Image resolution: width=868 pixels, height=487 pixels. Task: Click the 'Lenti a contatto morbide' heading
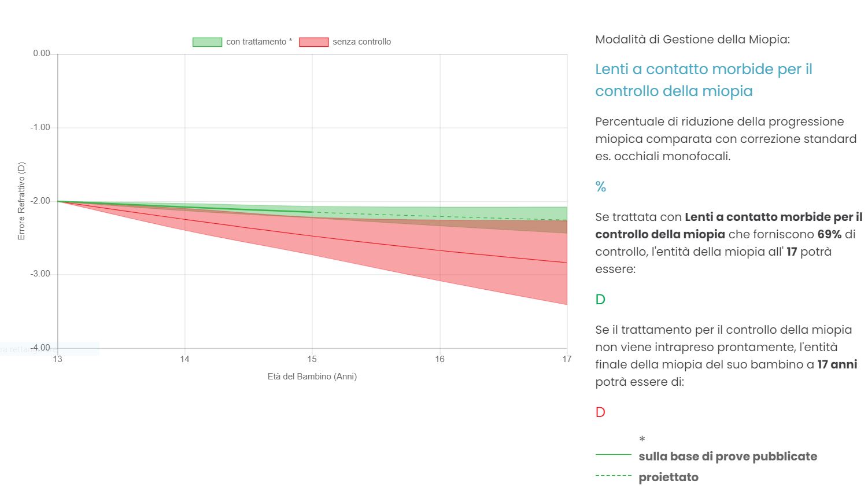point(704,80)
